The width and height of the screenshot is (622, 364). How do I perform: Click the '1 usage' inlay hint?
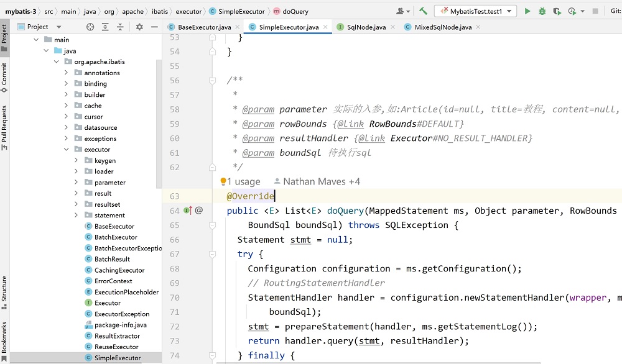tap(244, 182)
